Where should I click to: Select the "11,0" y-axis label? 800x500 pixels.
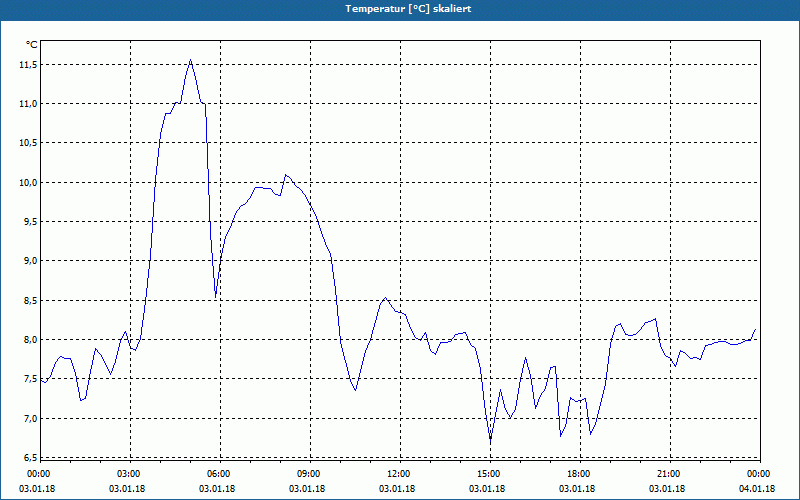point(29,104)
